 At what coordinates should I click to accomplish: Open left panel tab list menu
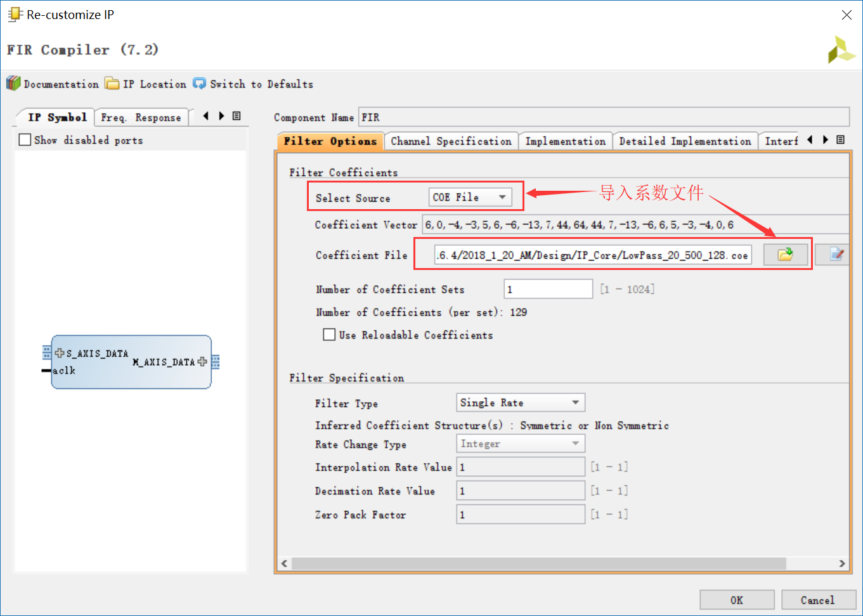point(237,116)
